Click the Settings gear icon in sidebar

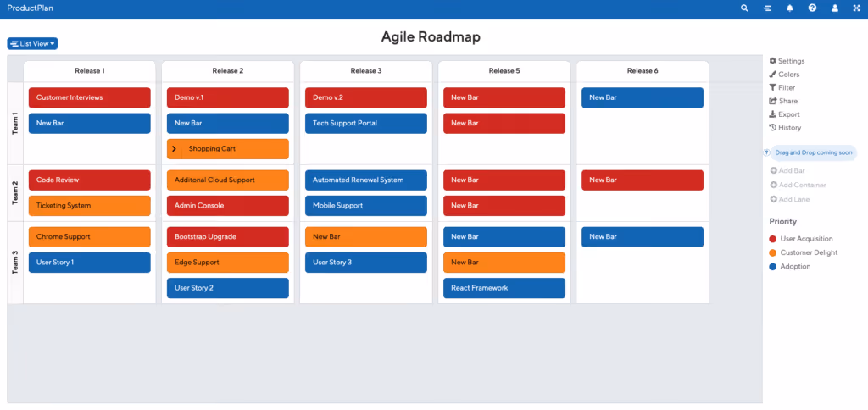click(773, 61)
